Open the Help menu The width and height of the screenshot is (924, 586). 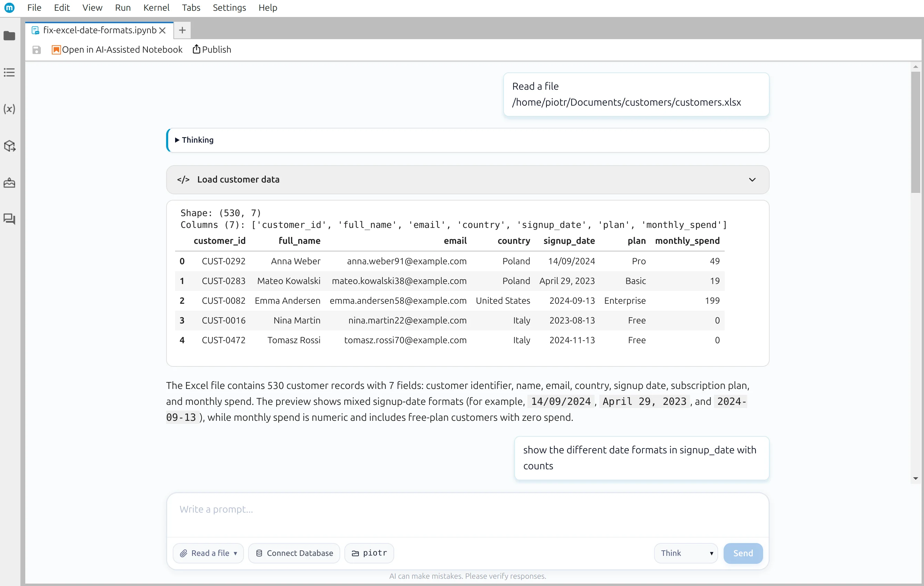click(268, 8)
